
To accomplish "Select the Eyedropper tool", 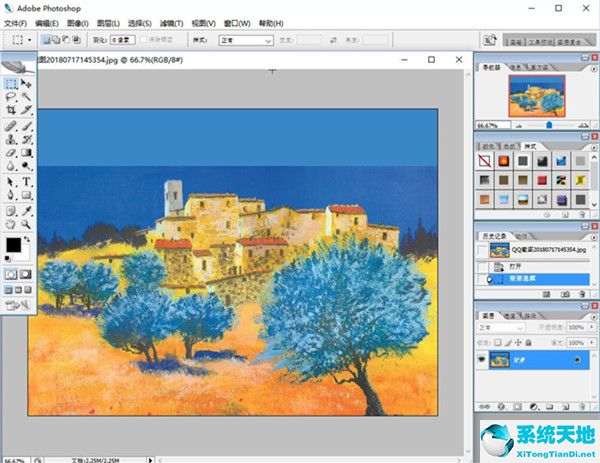I will (26, 211).
